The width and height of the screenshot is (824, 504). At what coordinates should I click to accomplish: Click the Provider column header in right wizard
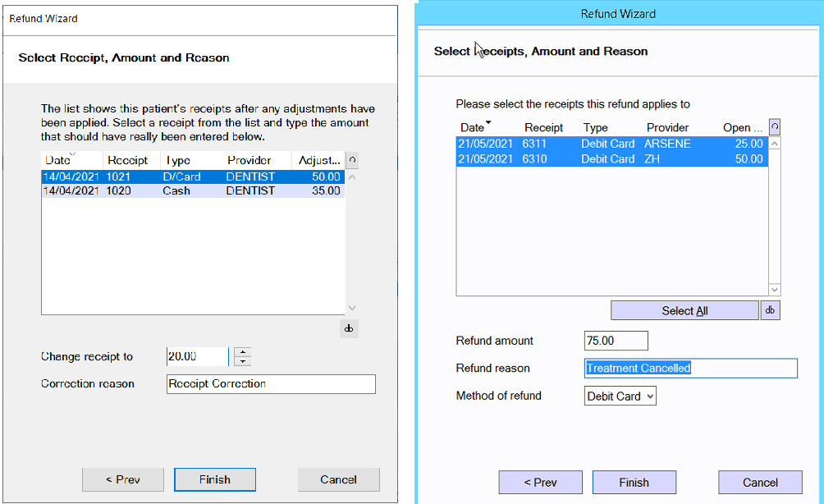coord(667,128)
